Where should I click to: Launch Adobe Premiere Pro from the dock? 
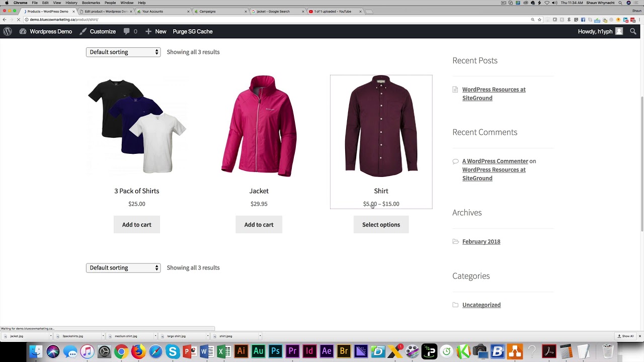292,351
